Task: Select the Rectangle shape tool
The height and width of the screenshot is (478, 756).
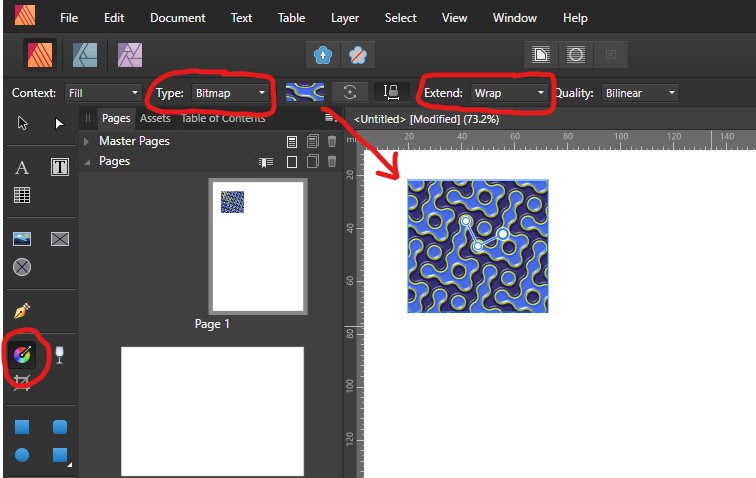Action: click(x=22, y=427)
